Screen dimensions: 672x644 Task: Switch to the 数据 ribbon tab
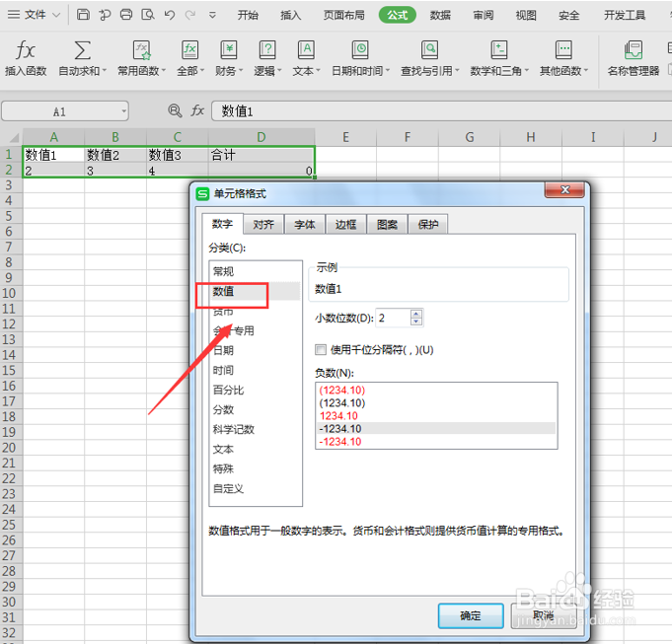pos(440,15)
